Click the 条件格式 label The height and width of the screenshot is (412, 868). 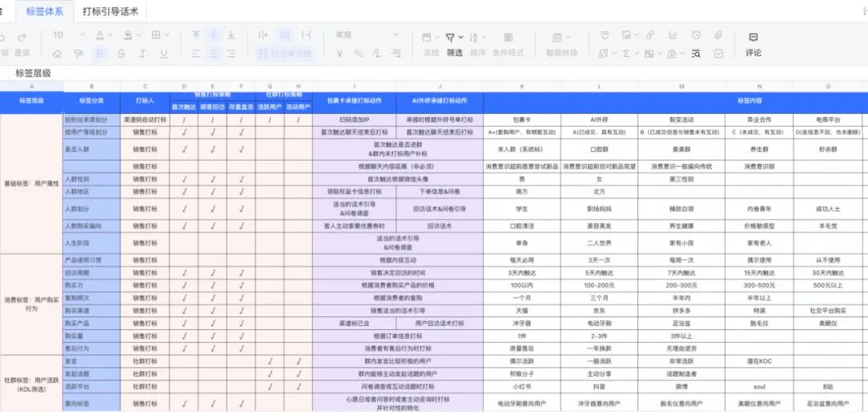tap(508, 53)
